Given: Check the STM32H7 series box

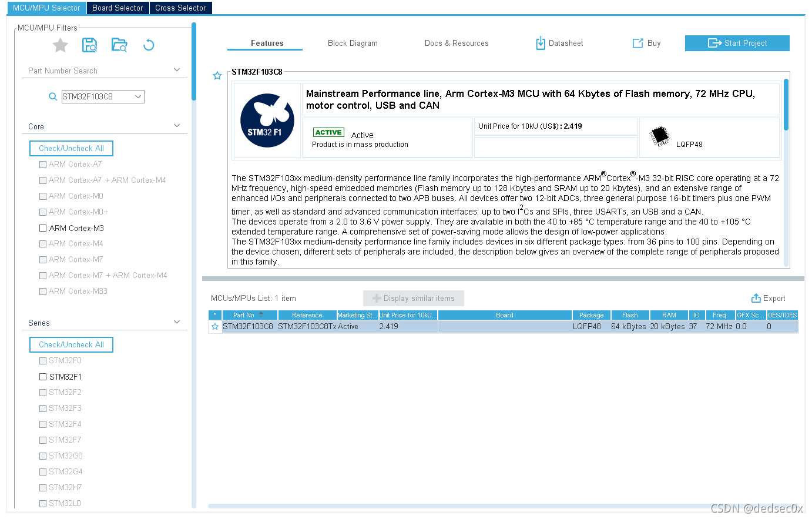Looking at the screenshot, I should point(43,488).
